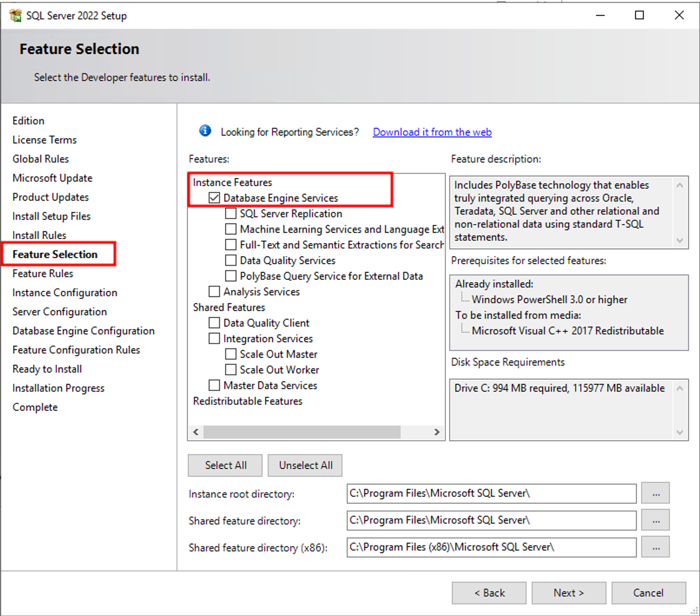700x616 pixels.
Task: Select the Microsoft Update step
Action: (x=52, y=178)
